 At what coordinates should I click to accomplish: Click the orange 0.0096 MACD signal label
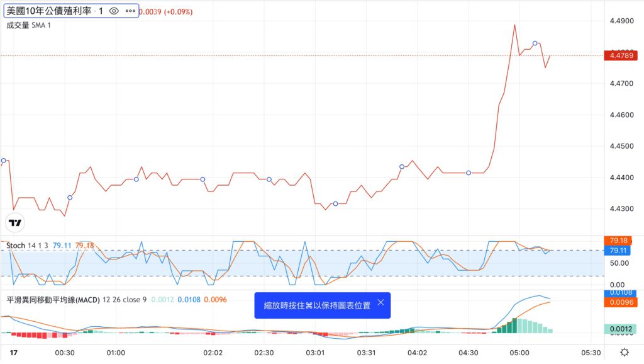(621, 302)
